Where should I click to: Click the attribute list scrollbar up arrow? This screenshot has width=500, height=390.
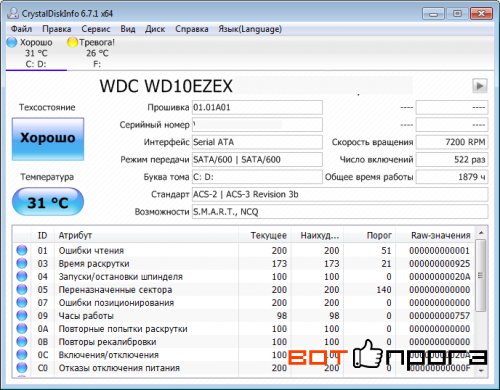pyautogui.click(x=481, y=233)
